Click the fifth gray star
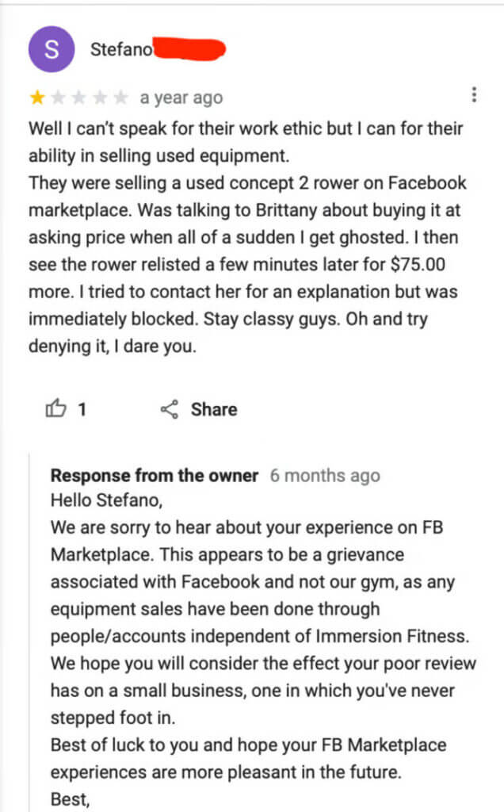The height and width of the screenshot is (812, 504). (120, 97)
